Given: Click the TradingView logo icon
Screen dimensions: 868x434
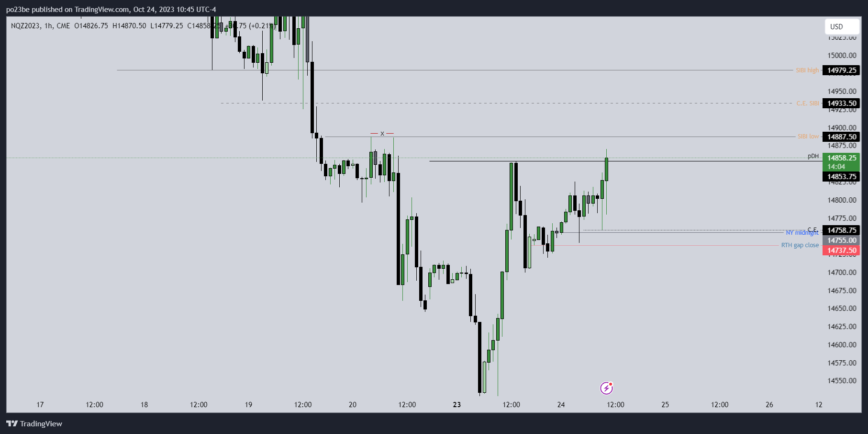Looking at the screenshot, I should pos(12,423).
